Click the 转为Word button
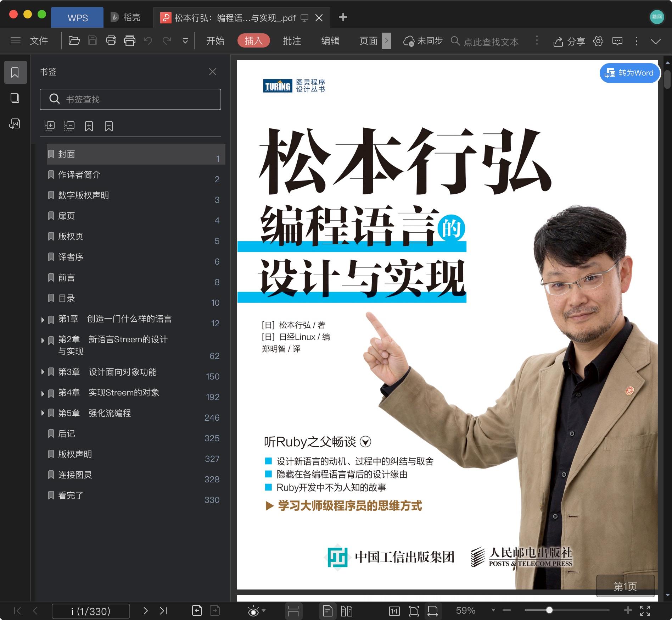The width and height of the screenshot is (672, 620). coord(630,73)
